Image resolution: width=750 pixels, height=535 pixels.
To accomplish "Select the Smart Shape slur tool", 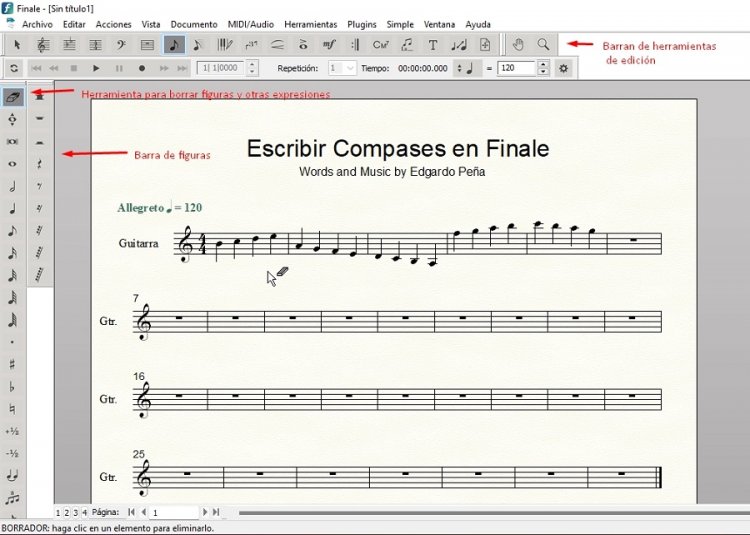I will pos(277,45).
